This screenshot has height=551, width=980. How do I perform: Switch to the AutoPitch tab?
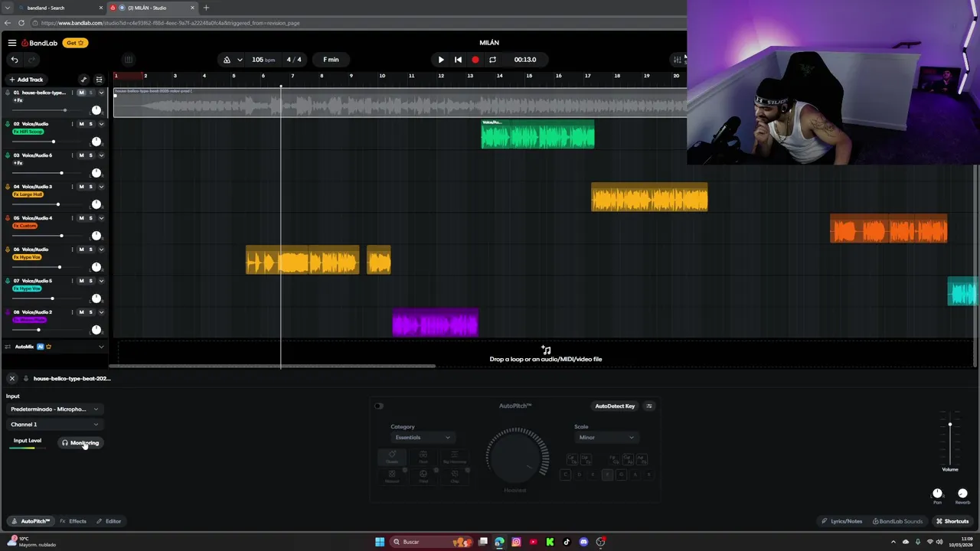pyautogui.click(x=31, y=521)
